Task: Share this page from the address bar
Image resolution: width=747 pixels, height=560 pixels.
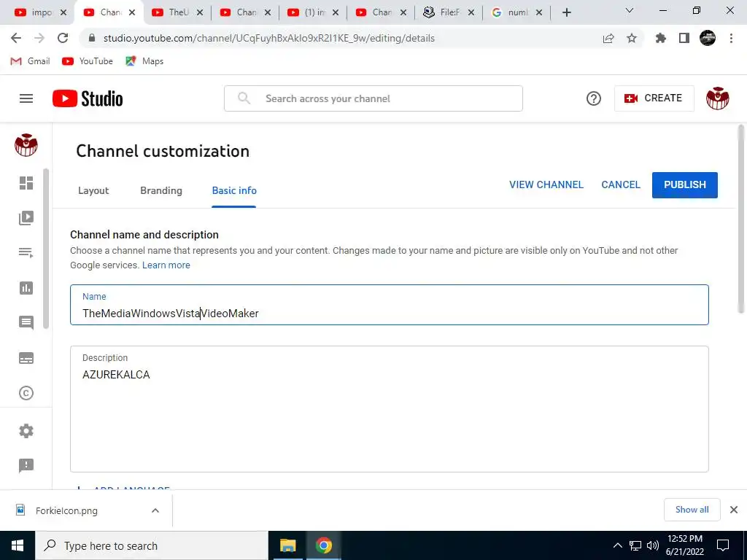Action: coord(608,38)
